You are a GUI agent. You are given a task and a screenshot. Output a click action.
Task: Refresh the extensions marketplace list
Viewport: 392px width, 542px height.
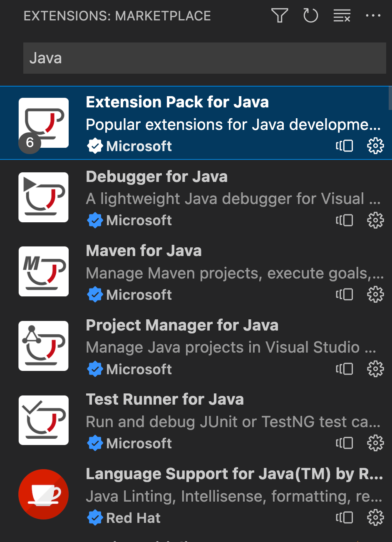click(310, 16)
